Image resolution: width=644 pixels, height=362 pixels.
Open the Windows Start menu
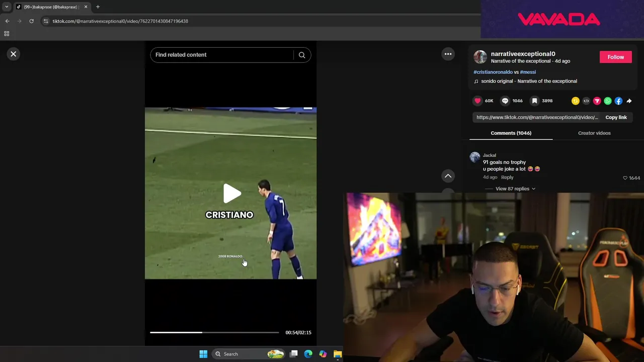pyautogui.click(x=203, y=354)
